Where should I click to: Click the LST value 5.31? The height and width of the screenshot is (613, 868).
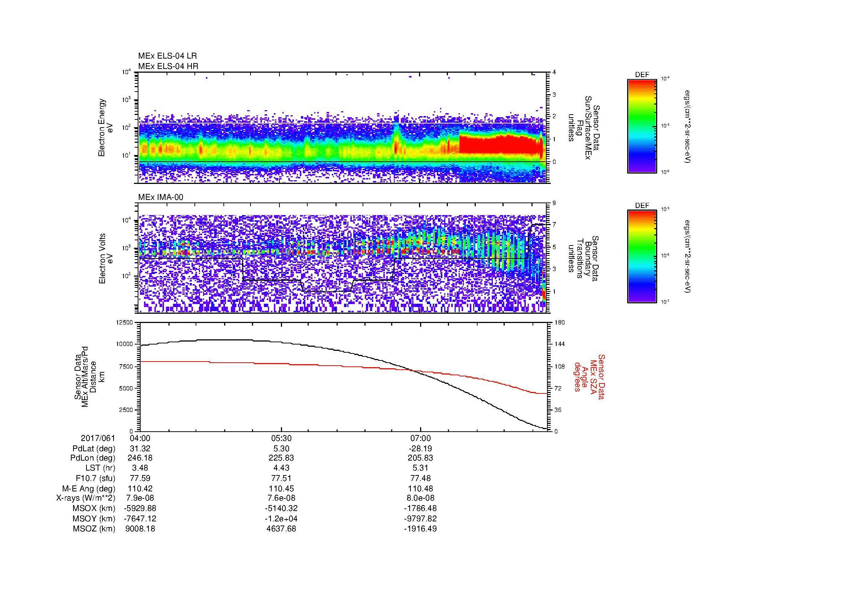(x=420, y=468)
